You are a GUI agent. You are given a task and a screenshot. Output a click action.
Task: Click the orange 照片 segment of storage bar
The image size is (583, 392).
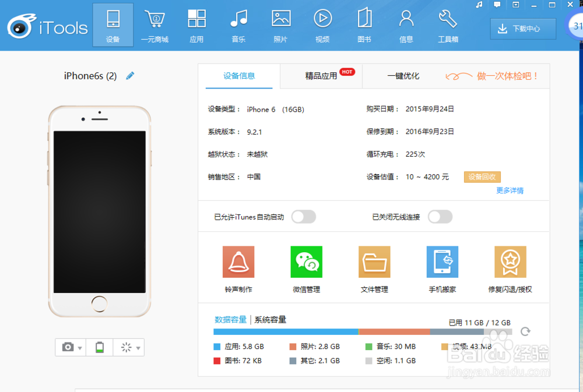(395, 331)
